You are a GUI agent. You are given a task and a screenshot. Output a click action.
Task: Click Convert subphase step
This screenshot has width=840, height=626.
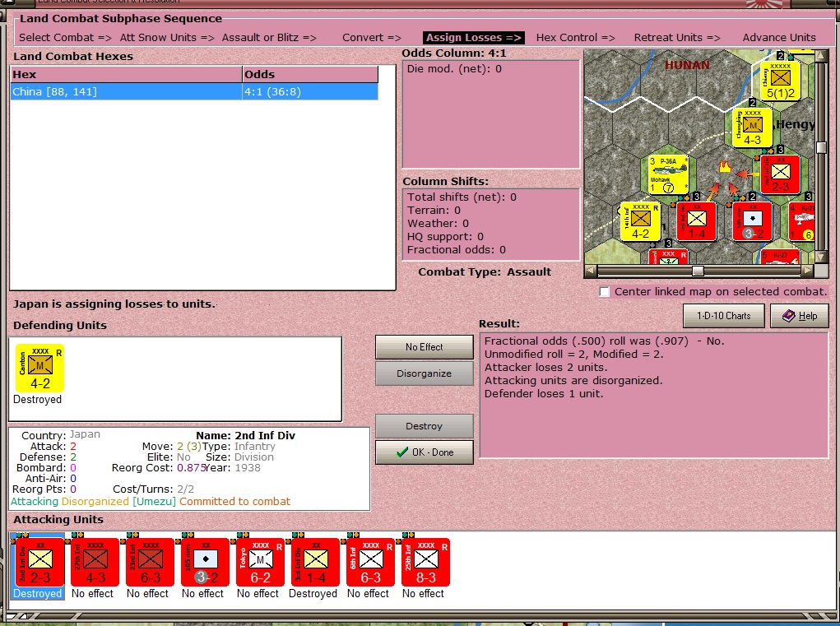(x=372, y=38)
